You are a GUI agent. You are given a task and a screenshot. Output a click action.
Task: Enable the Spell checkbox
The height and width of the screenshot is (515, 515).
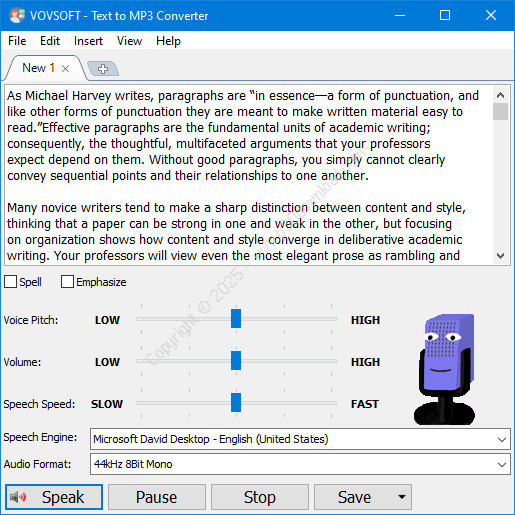[10, 282]
